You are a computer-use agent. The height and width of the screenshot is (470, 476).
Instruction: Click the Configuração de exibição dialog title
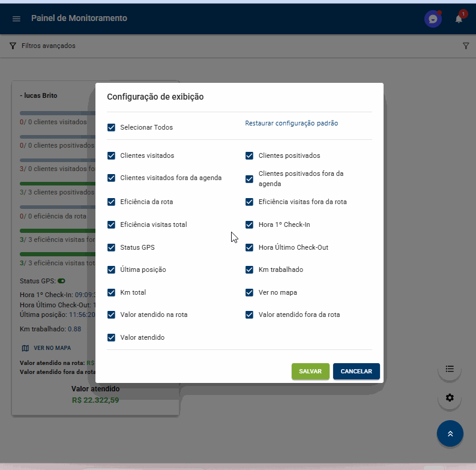[x=155, y=97]
